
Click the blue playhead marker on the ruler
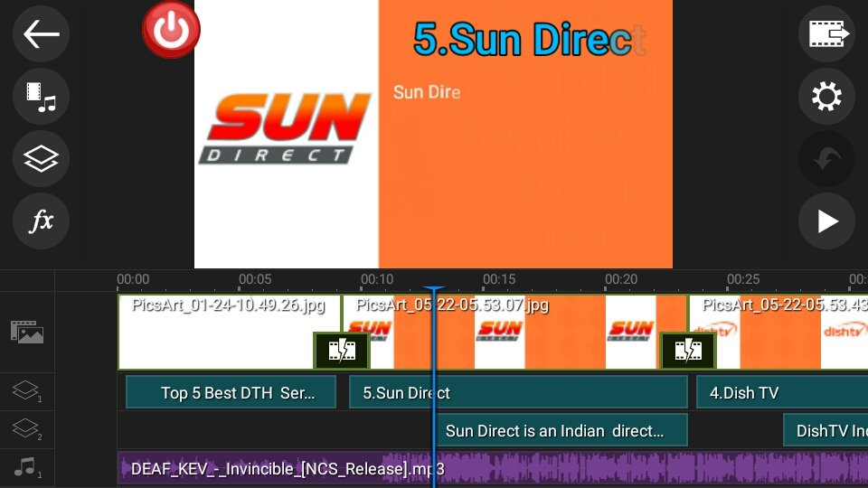pyautogui.click(x=434, y=289)
